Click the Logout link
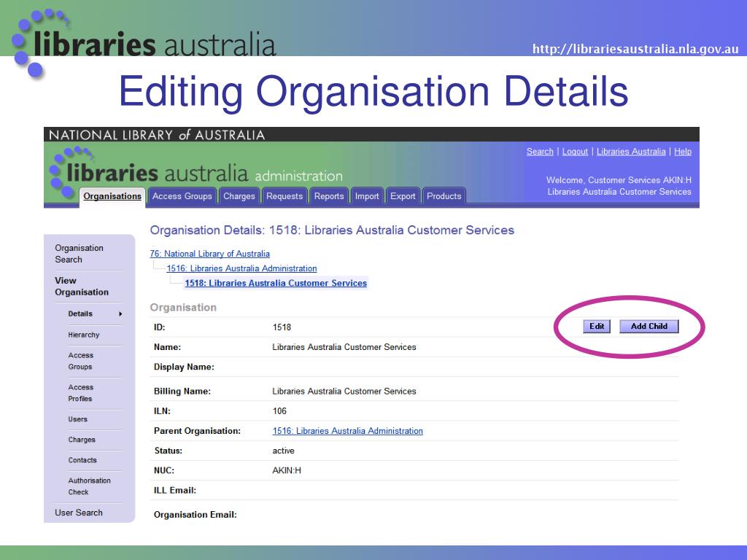 point(575,152)
